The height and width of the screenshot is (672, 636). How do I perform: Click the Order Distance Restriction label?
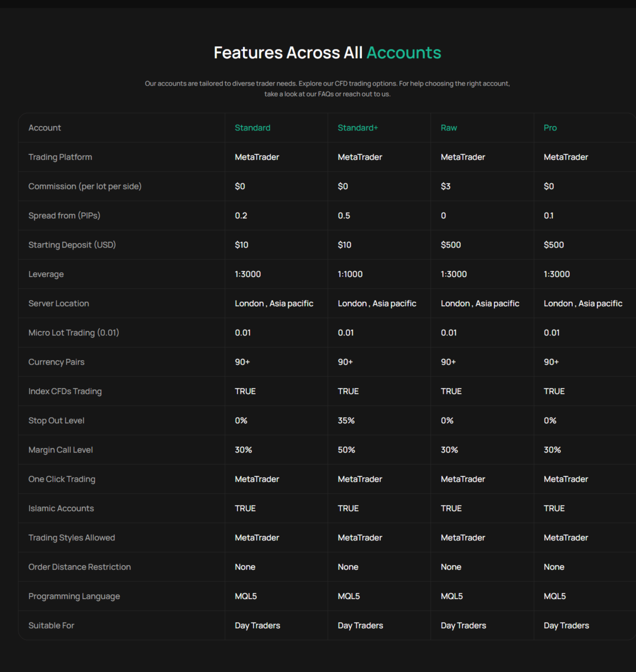click(80, 567)
